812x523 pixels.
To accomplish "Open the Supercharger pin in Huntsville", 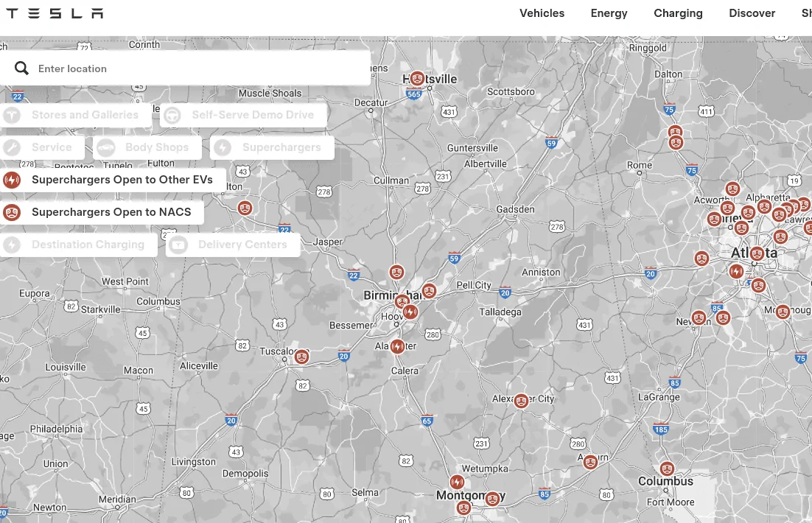I will point(417,78).
